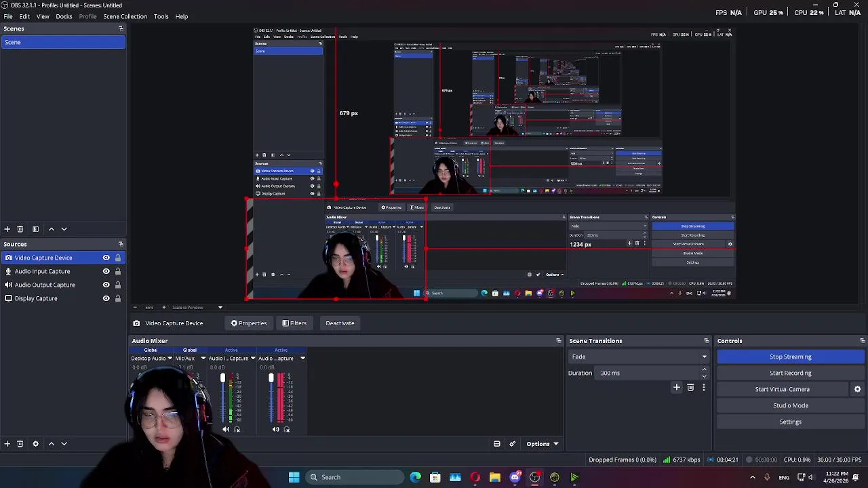Remove scene transition with trash icon
Viewport: 868px width, 488px height.
690,388
